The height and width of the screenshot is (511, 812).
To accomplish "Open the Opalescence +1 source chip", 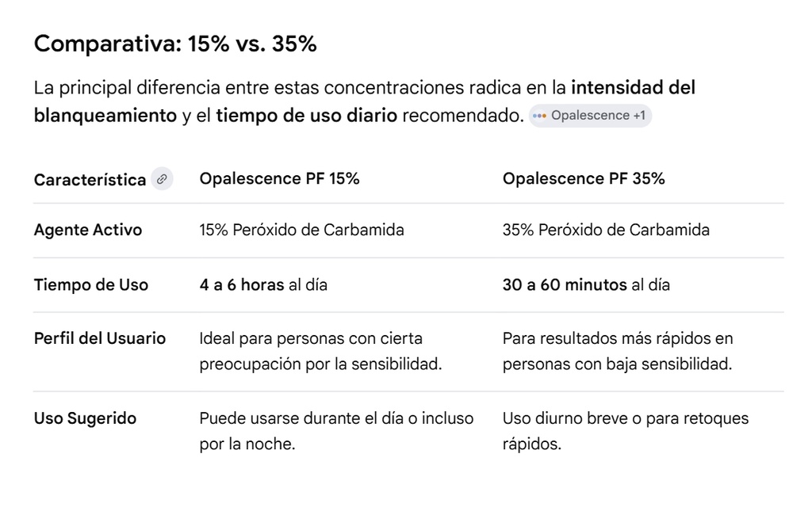I will click(591, 116).
